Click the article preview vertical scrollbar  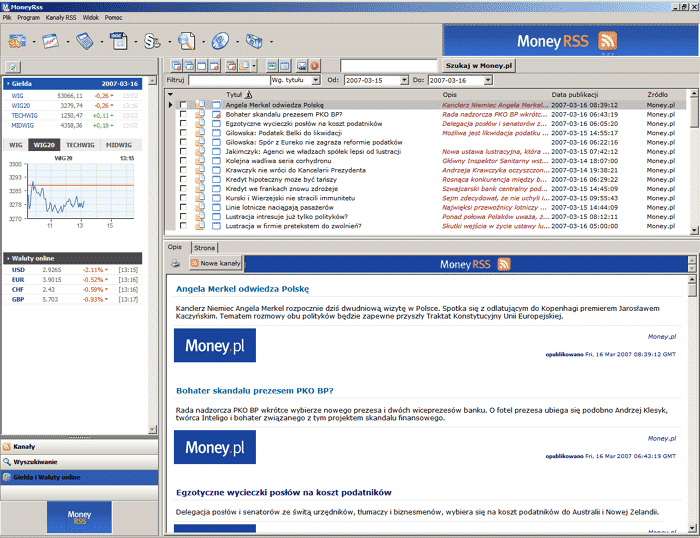point(692,404)
